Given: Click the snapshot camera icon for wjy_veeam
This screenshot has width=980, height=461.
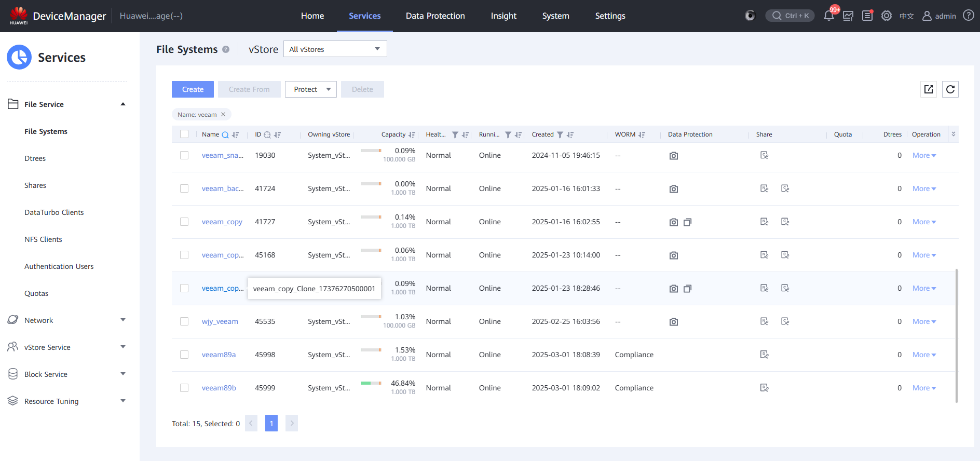Looking at the screenshot, I should (673, 322).
